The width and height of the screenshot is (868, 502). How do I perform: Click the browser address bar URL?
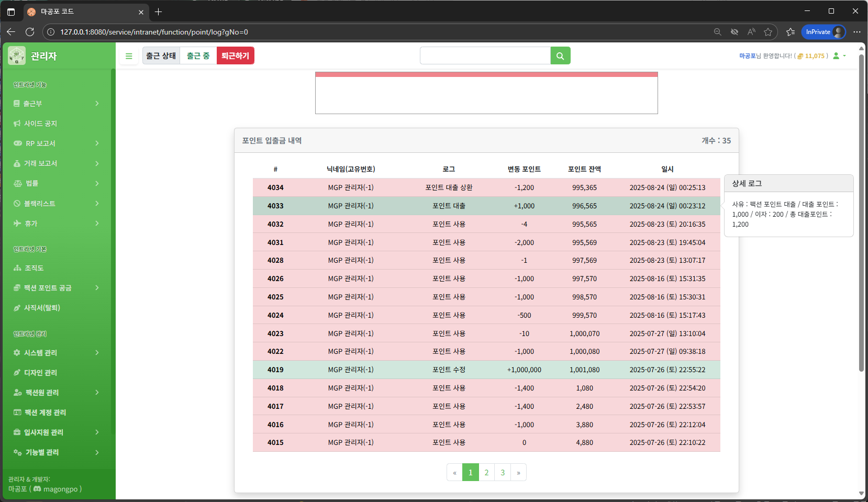[x=154, y=32]
